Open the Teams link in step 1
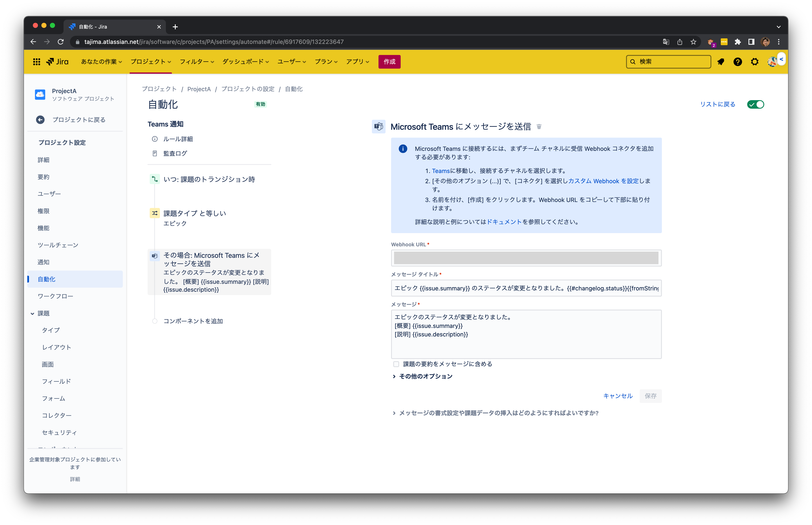812x525 pixels. pos(441,171)
